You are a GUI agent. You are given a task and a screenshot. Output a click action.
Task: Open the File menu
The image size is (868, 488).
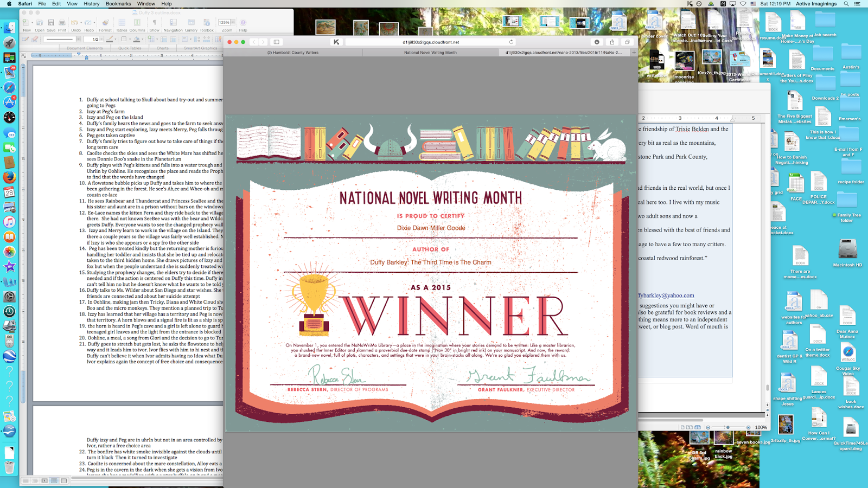point(42,4)
